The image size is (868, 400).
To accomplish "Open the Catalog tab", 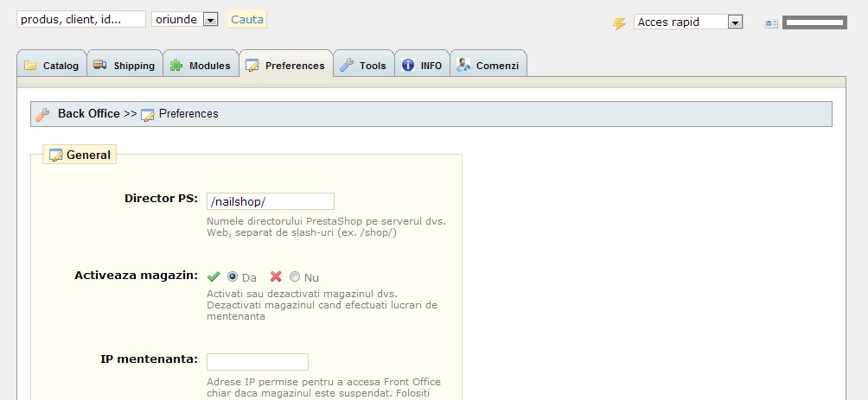I will tap(52, 64).
